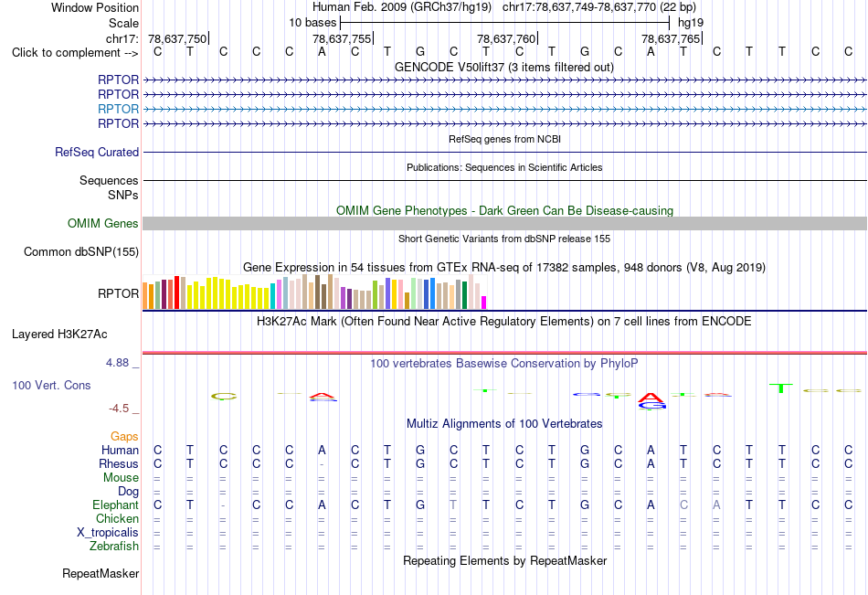Open the Layered H3K27Ac track label
This screenshot has width=868, height=595.
[59, 335]
